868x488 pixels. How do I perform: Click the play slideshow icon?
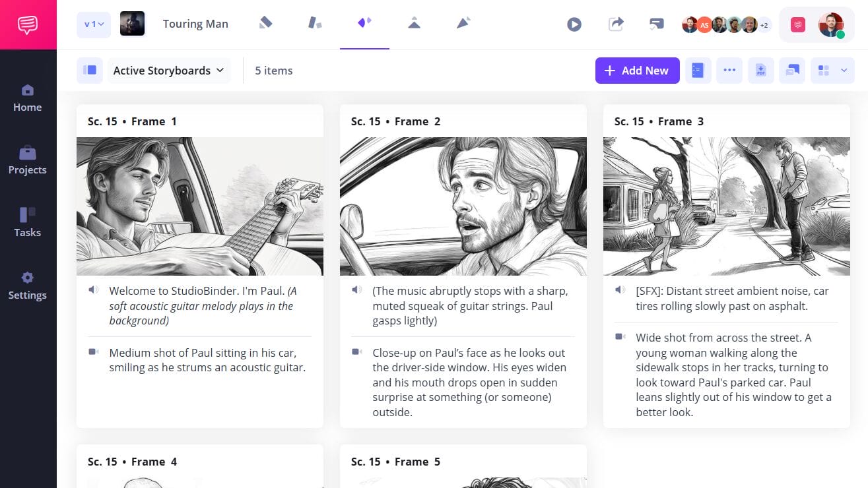[574, 24]
